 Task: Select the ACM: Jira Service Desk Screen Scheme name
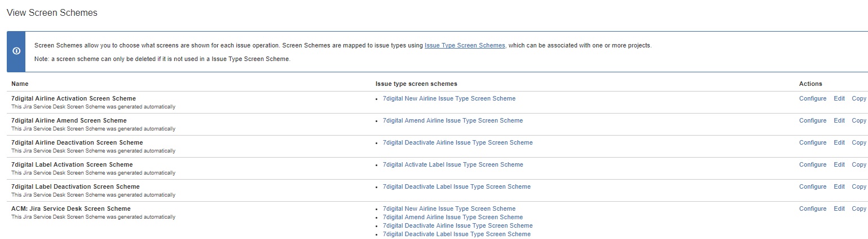tap(71, 208)
